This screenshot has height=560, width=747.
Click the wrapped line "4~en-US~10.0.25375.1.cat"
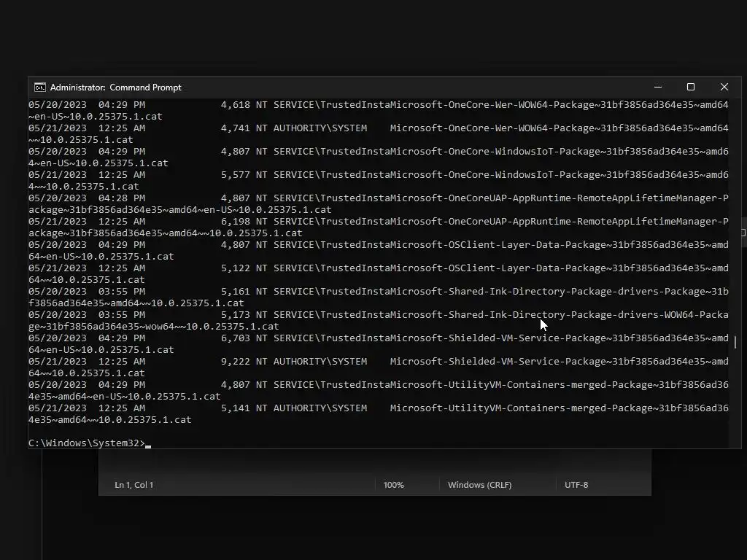pos(98,163)
